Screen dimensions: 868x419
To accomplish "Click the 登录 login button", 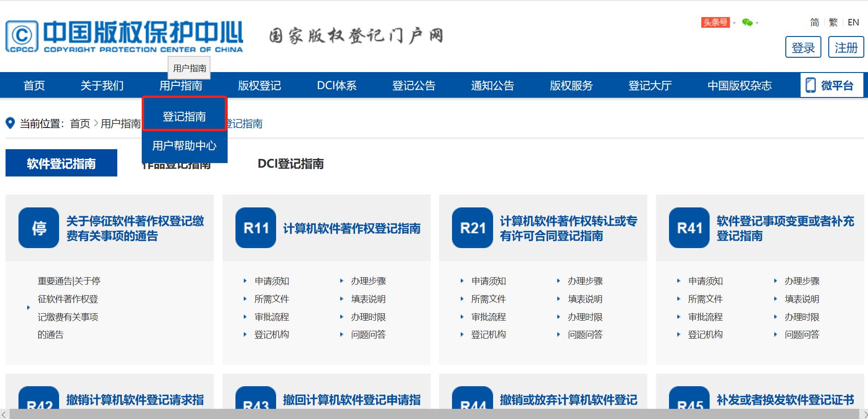I will tap(803, 47).
